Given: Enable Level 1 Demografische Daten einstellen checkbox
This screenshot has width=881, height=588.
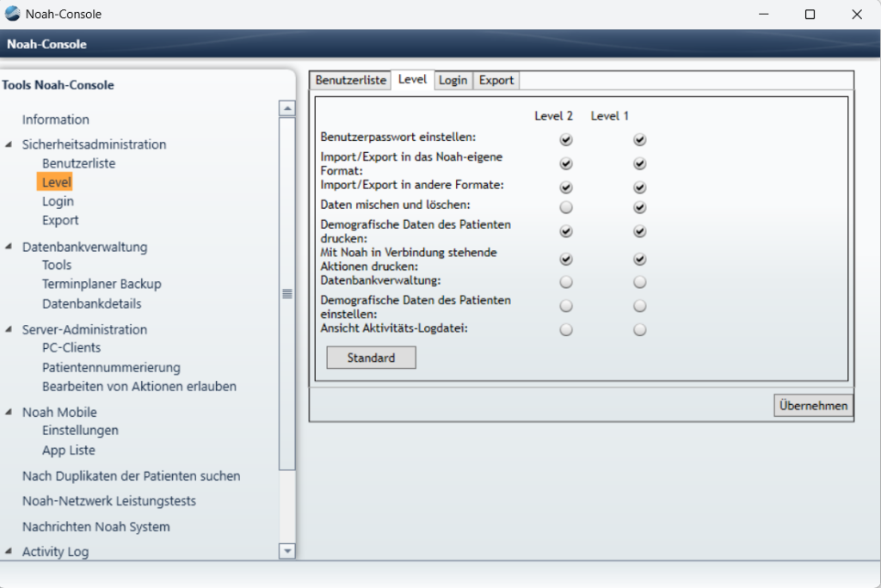Looking at the screenshot, I should 639,306.
